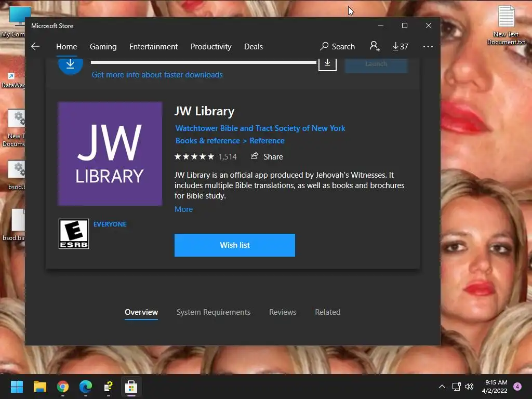Show hidden icons in the system tray
Screen dimensions: 532x399
[x=442, y=387]
